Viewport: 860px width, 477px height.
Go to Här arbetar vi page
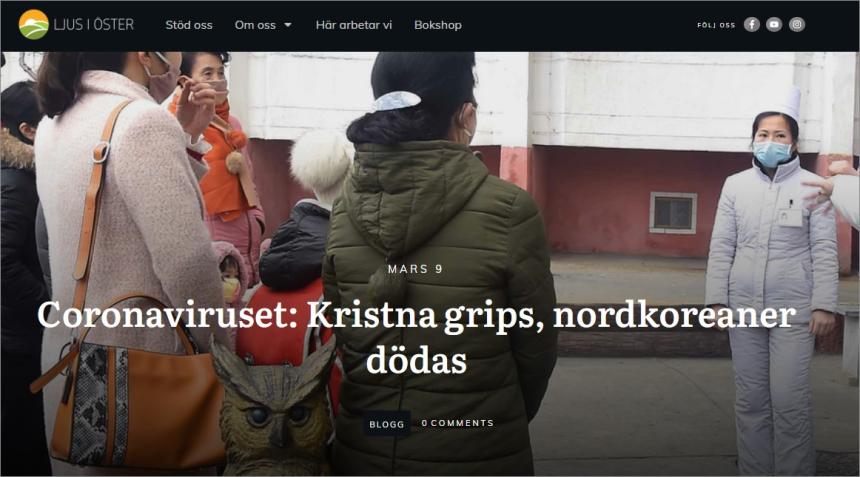[x=354, y=25]
